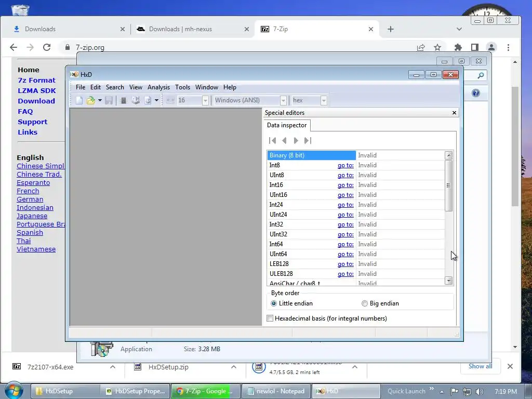Open the bytes per row 16 dropdown

click(x=205, y=100)
